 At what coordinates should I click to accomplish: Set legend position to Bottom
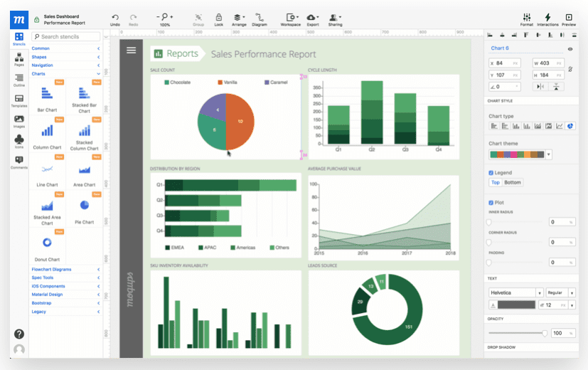point(512,182)
